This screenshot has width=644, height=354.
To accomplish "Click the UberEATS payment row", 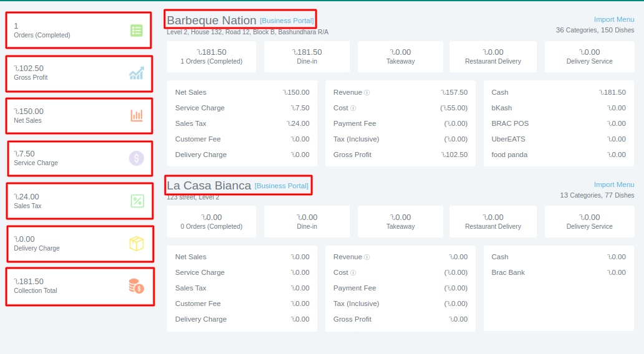I will pyautogui.click(x=559, y=139).
